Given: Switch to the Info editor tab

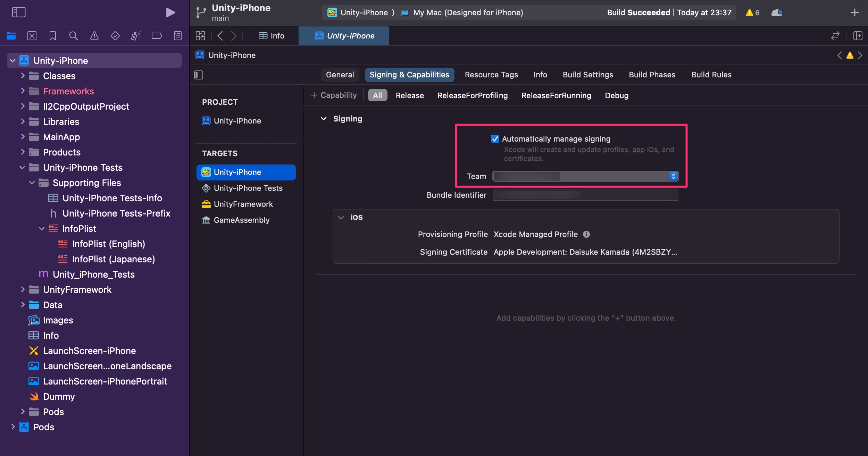Looking at the screenshot, I should [x=272, y=36].
